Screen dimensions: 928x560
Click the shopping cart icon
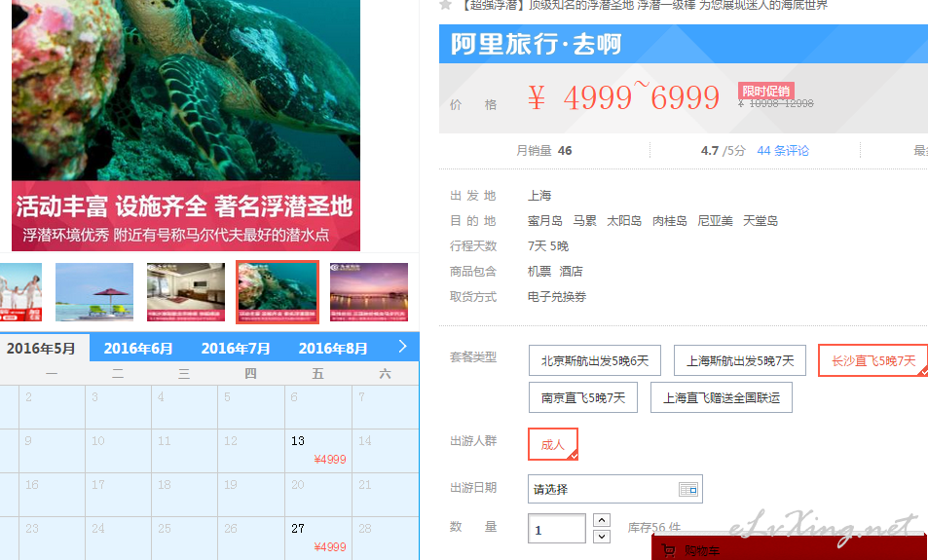[669, 550]
